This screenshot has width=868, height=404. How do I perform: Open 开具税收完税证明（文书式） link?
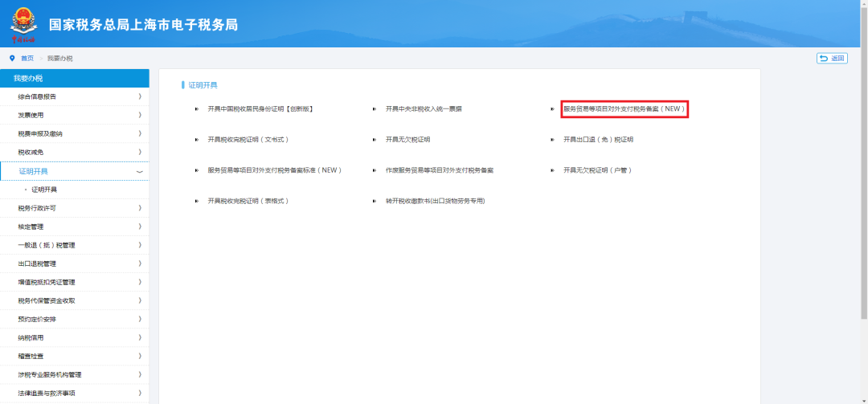pos(248,140)
